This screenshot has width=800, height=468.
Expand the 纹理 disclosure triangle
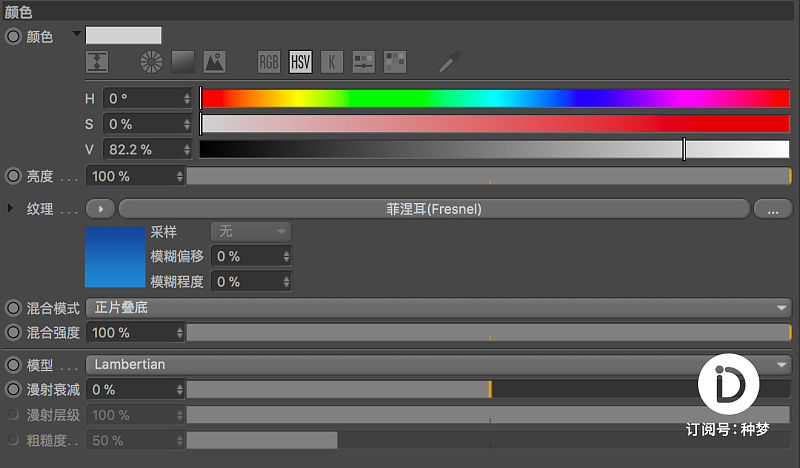[x=10, y=208]
